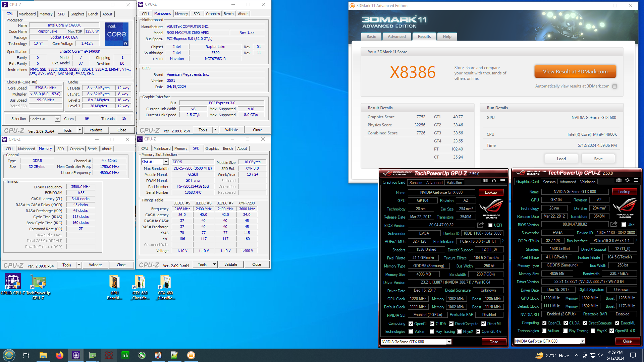Click red knot icon on taskbar
The height and width of the screenshot is (362, 644).
point(109,355)
